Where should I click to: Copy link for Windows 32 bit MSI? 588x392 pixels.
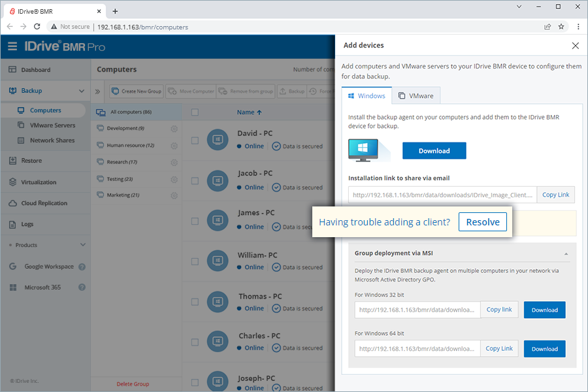click(x=499, y=310)
